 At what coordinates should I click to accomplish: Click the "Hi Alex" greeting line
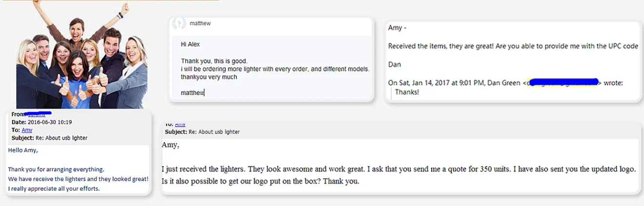click(190, 44)
